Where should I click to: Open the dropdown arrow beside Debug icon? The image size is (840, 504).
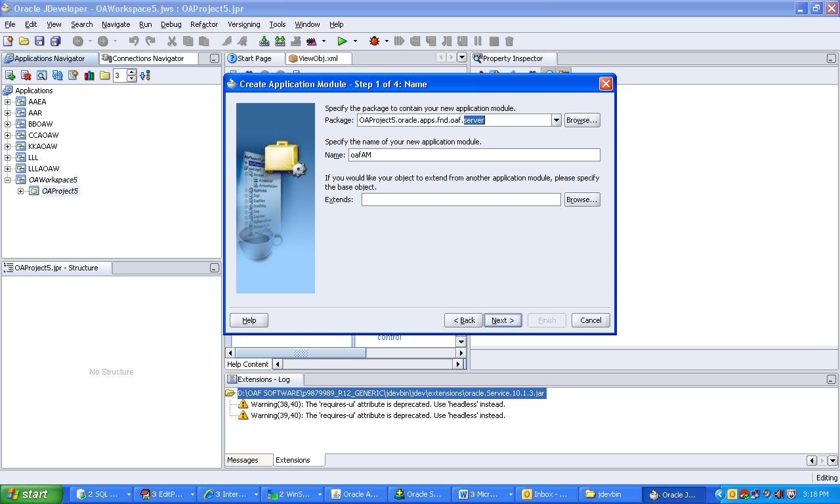387,41
